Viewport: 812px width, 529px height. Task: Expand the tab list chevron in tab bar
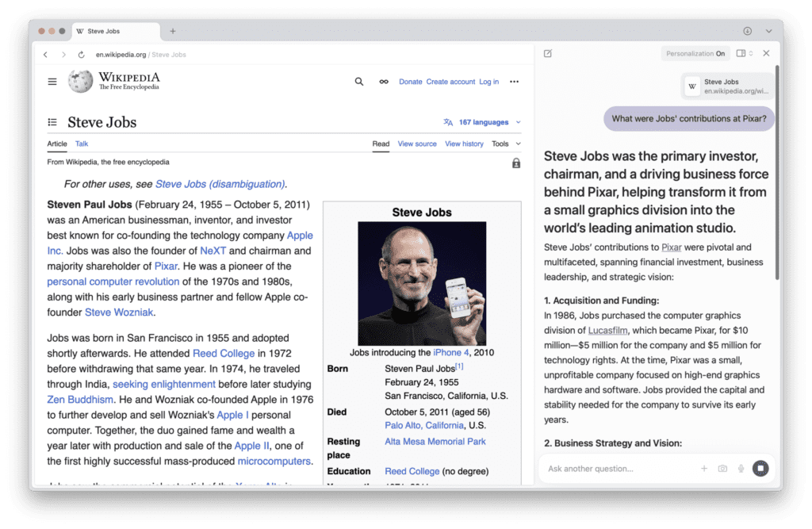[768, 31]
